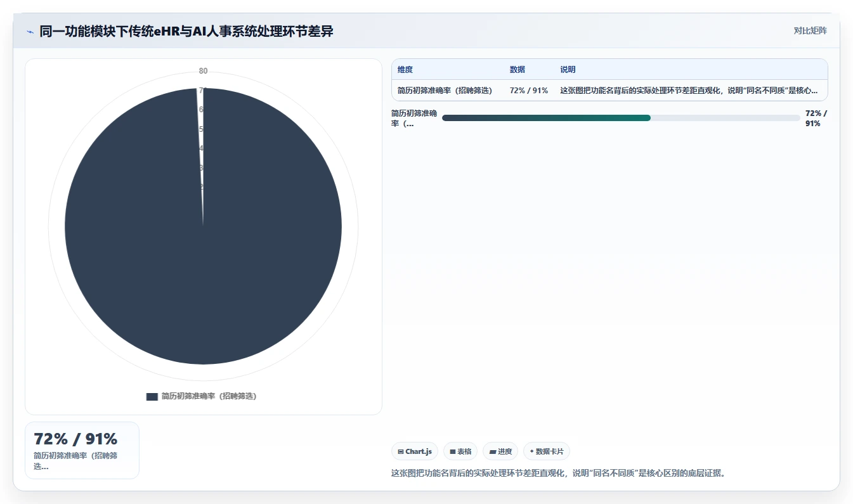Image resolution: width=853 pixels, height=504 pixels.
Task: Click the 数据卡片 tag chip
Action: [547, 451]
